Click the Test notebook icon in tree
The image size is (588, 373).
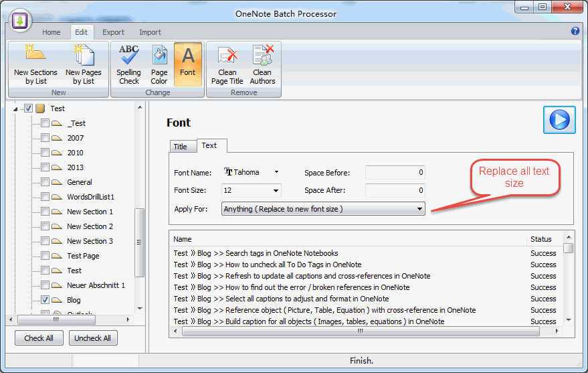tap(40, 108)
